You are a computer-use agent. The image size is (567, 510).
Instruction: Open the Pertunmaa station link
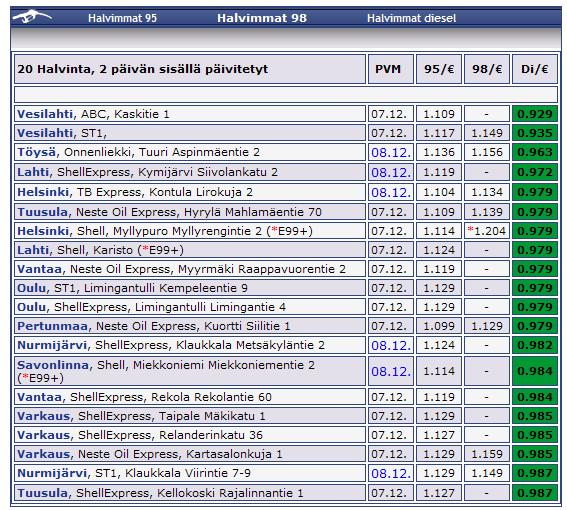tap(52, 326)
